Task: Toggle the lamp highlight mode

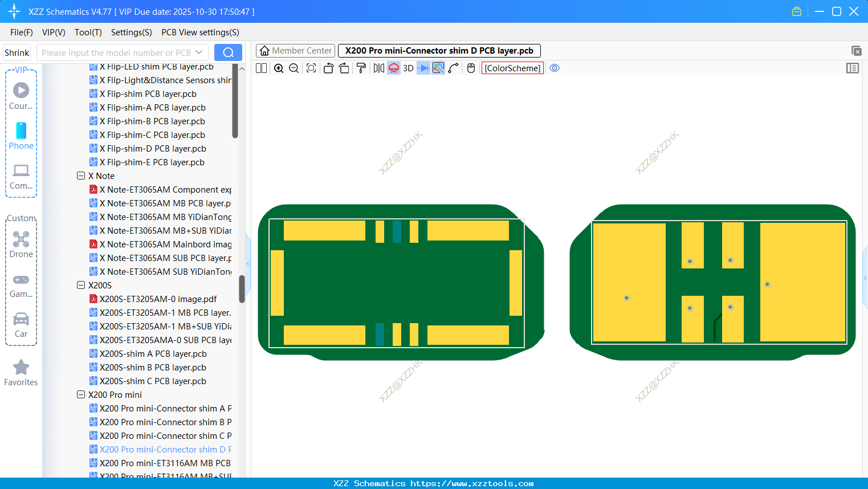Action: pyautogui.click(x=393, y=68)
